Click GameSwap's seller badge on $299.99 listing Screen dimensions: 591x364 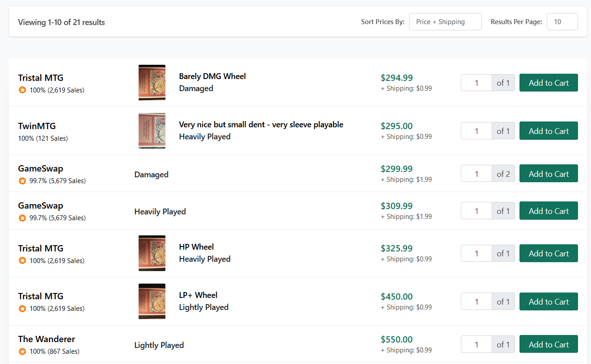coord(22,181)
